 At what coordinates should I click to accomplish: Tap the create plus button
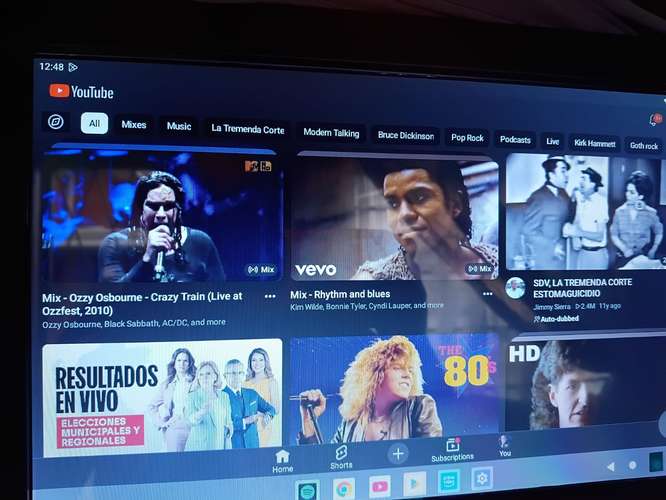coord(398,454)
